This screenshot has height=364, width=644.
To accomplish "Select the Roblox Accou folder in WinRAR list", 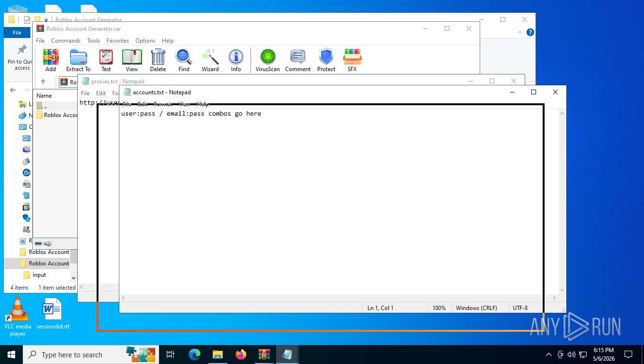I will pos(57,115).
